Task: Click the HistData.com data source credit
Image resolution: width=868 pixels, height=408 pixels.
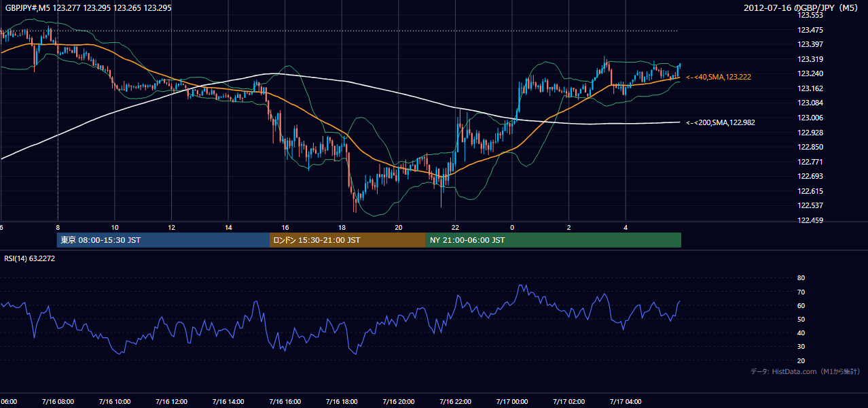Action: tap(805, 371)
